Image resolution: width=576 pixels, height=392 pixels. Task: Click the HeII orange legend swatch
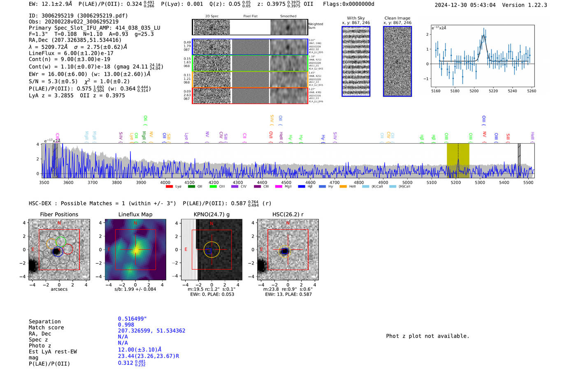tap(343, 187)
